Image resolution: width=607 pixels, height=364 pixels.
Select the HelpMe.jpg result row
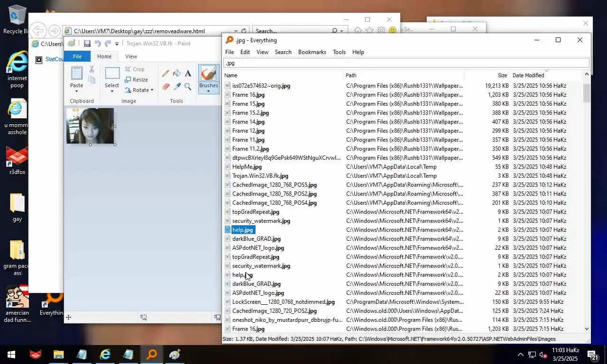pos(403,167)
